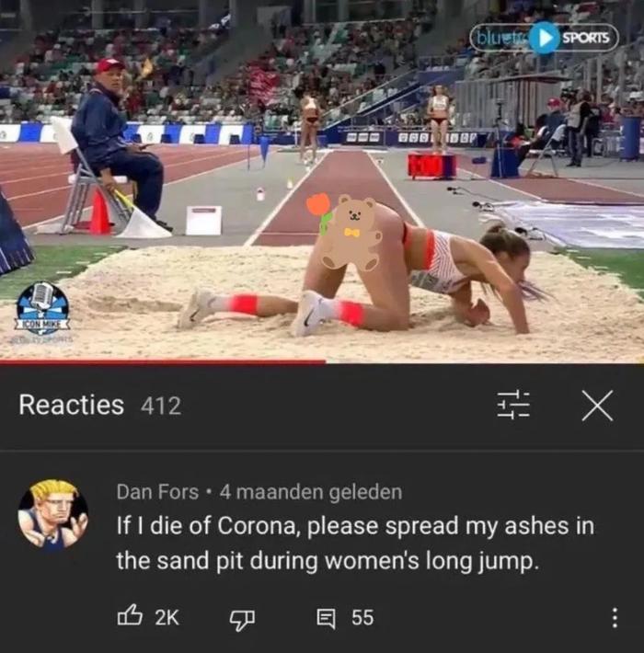Tap the 55 replies count
This screenshot has width=644, height=653.
pos(362,617)
